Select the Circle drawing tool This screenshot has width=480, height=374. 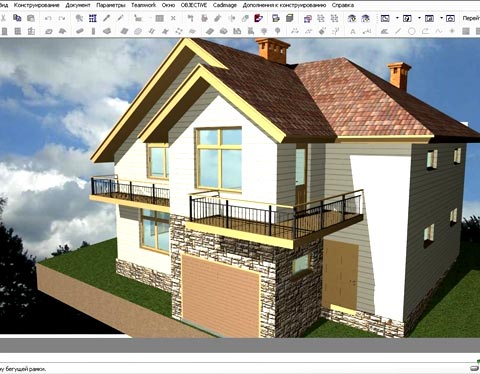click(412, 31)
